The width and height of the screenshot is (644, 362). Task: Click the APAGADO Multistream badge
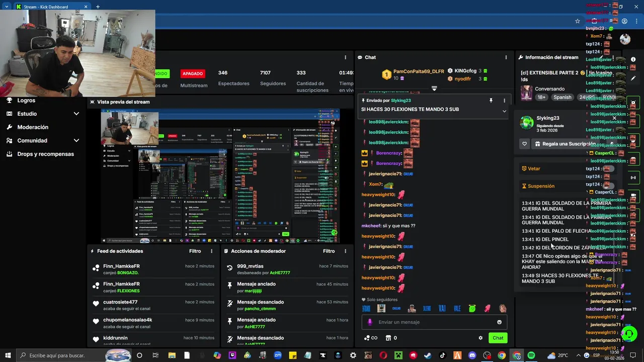pos(193,73)
